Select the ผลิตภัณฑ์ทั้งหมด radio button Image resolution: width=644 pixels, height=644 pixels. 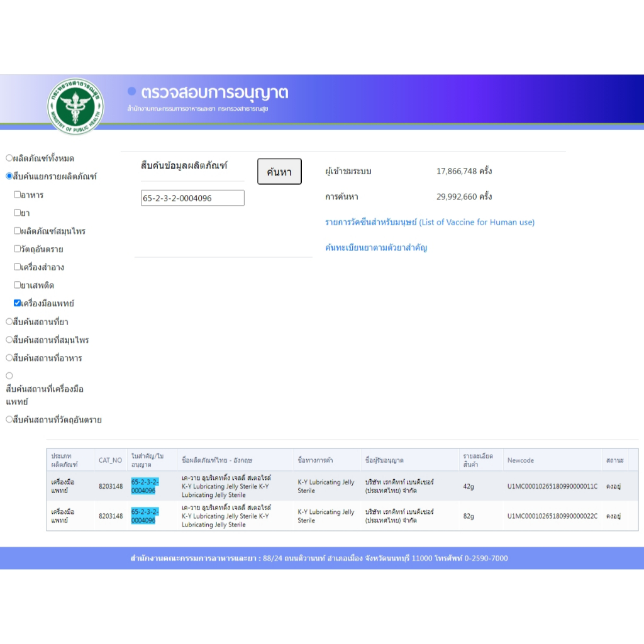point(9,158)
